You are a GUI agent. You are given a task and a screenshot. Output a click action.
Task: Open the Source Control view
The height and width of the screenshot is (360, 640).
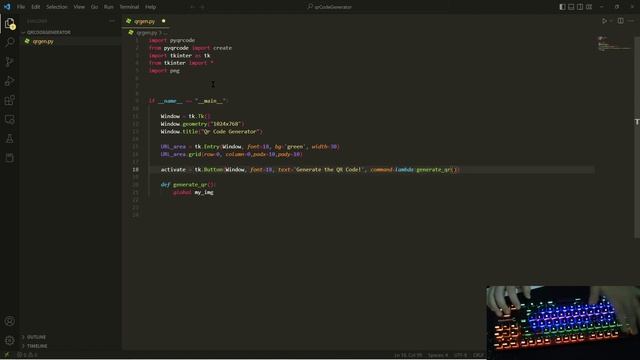point(10,62)
